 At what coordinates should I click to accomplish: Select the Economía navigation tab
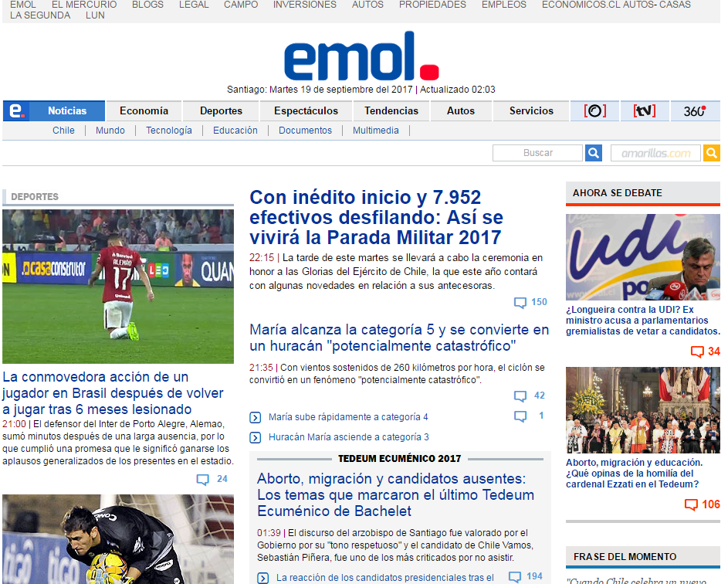tap(144, 110)
